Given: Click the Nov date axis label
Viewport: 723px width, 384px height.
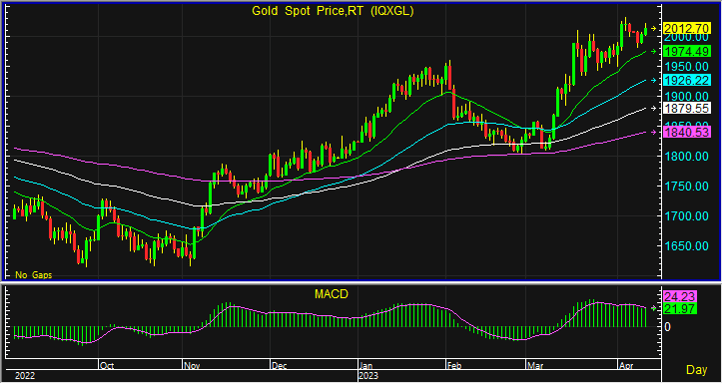Looking at the screenshot, I should click(192, 366).
